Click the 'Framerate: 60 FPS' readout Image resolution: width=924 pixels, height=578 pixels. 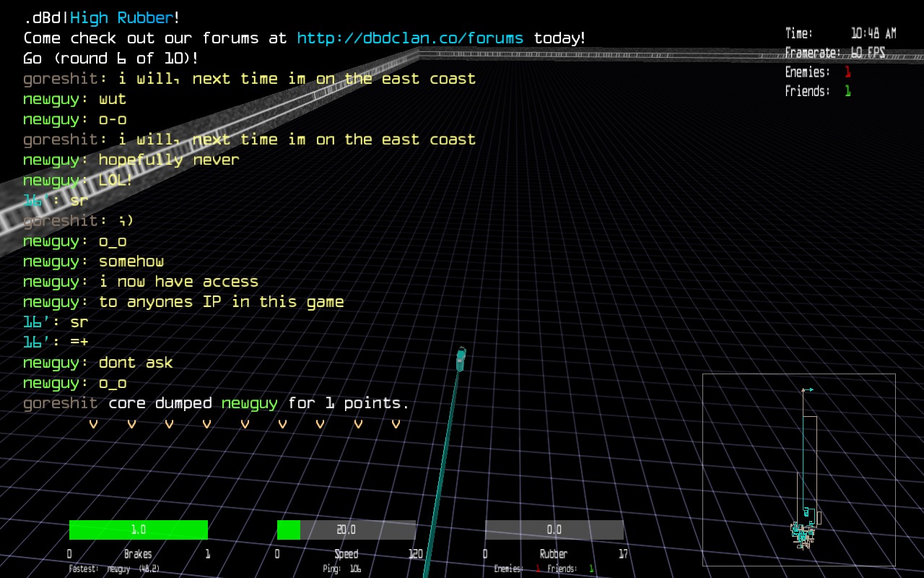point(834,53)
